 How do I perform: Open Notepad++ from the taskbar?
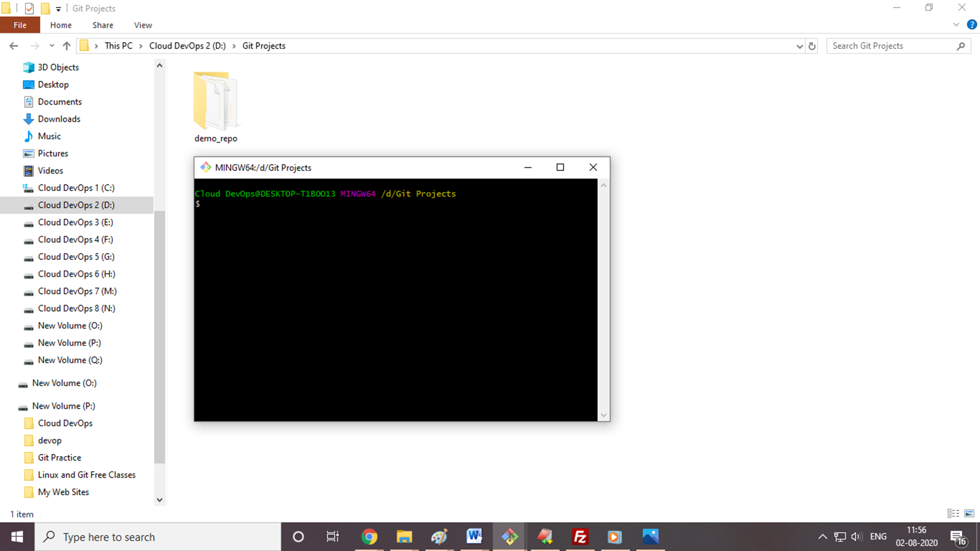pos(545,537)
